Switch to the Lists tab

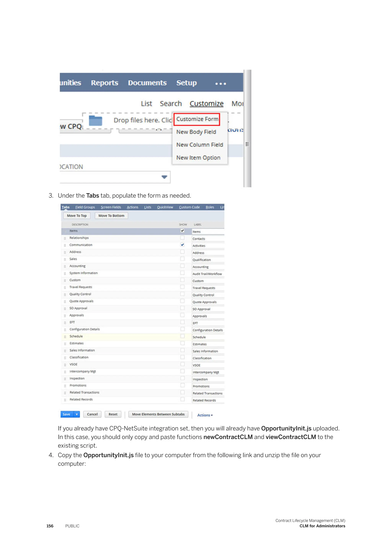[x=148, y=207]
